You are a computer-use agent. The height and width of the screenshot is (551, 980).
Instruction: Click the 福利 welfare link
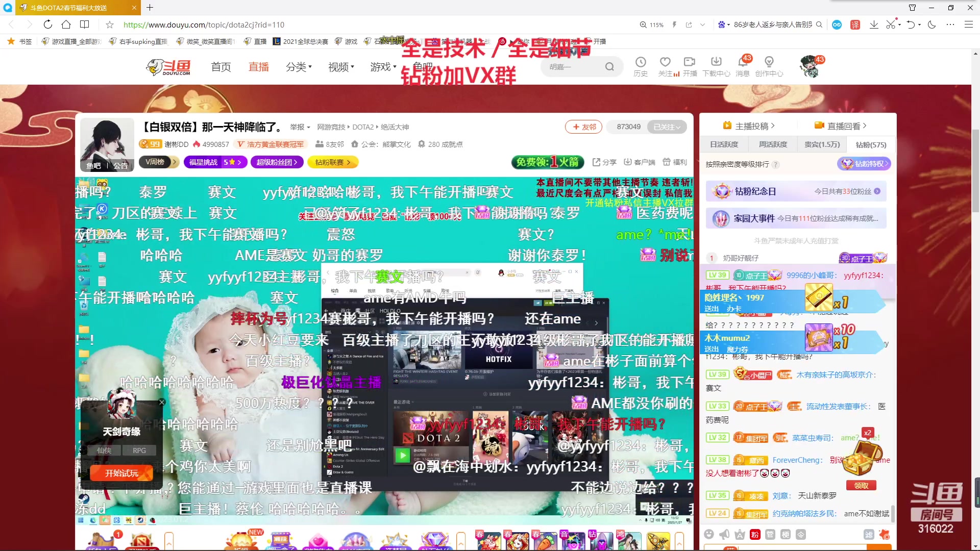(675, 162)
